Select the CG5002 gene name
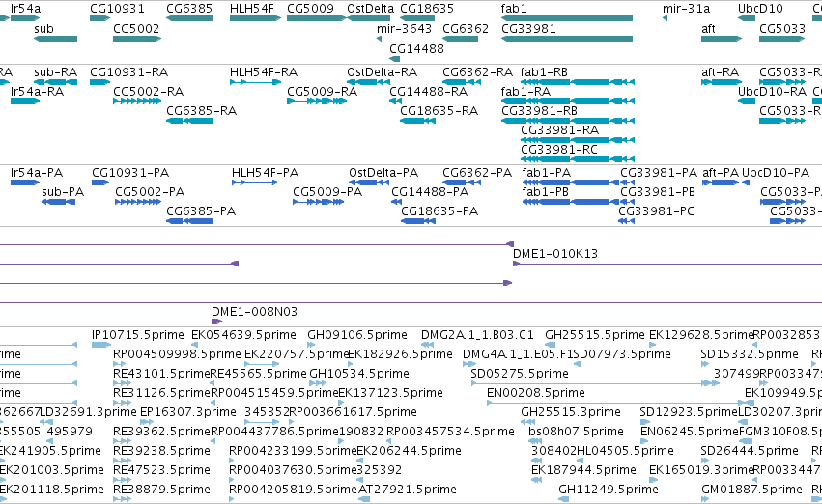 [136, 29]
